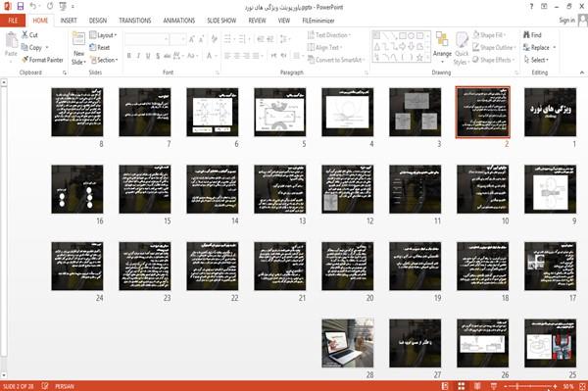Toggle Align Left paragraph
The height and width of the screenshot is (391, 588).
(x=227, y=56)
